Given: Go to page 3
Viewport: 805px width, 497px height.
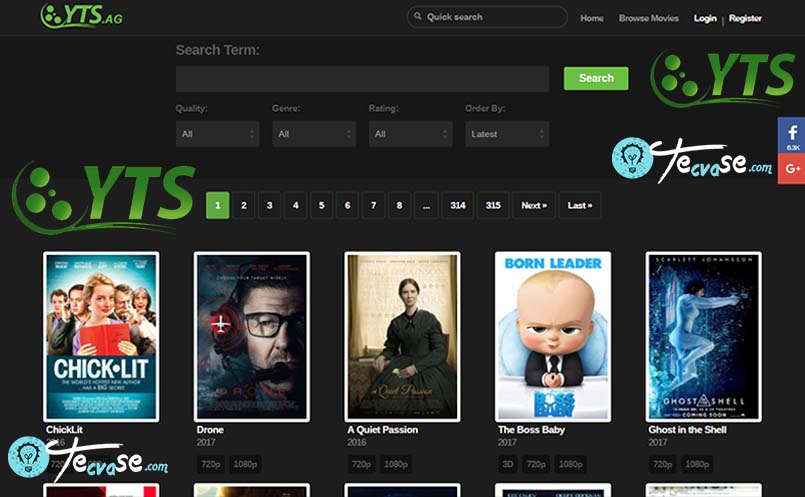Looking at the screenshot, I should coord(270,205).
